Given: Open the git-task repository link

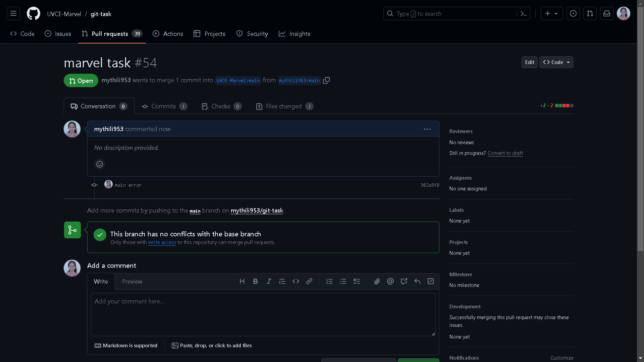Looking at the screenshot, I should click(x=101, y=14).
